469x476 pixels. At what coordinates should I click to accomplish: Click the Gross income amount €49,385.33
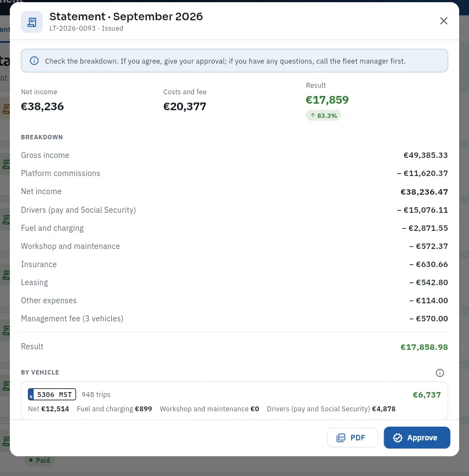pos(425,155)
